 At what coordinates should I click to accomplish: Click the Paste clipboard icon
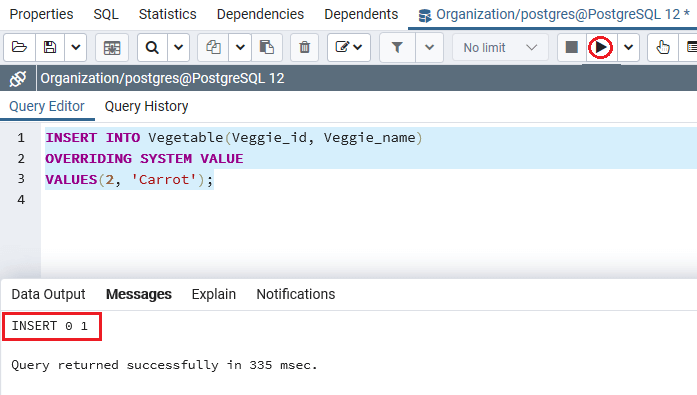click(x=267, y=47)
